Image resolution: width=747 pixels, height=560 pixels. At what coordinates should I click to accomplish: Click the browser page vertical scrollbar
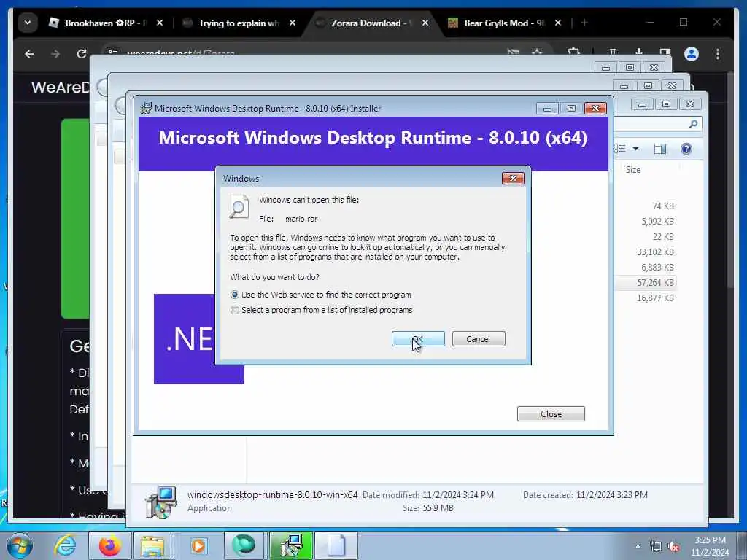coord(730,179)
